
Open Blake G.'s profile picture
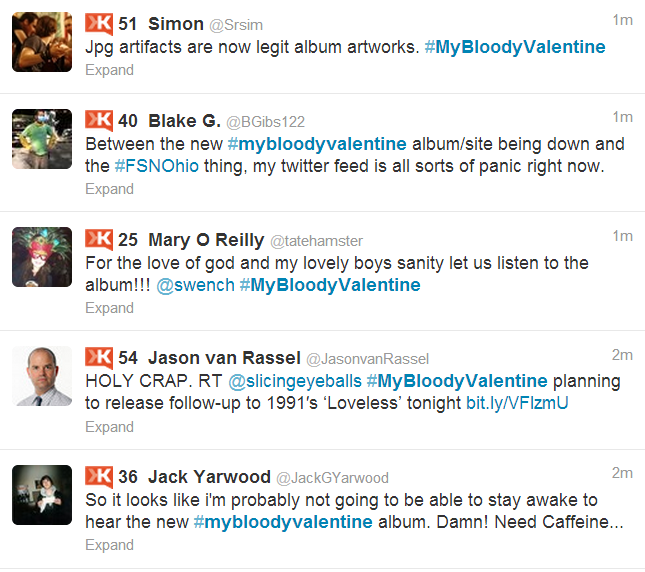coord(42,140)
